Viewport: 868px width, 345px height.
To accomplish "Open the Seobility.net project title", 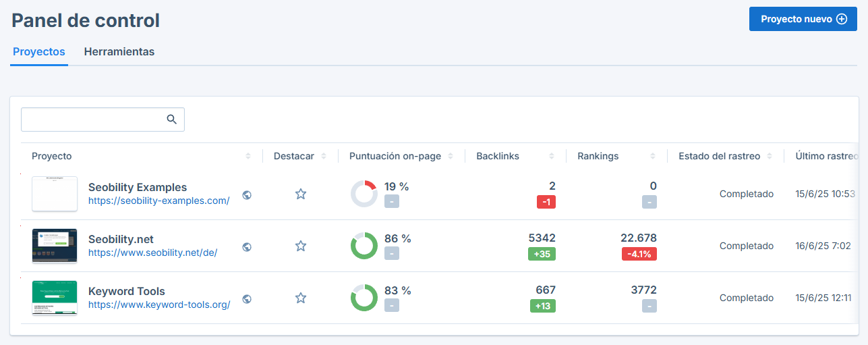I will click(x=121, y=239).
